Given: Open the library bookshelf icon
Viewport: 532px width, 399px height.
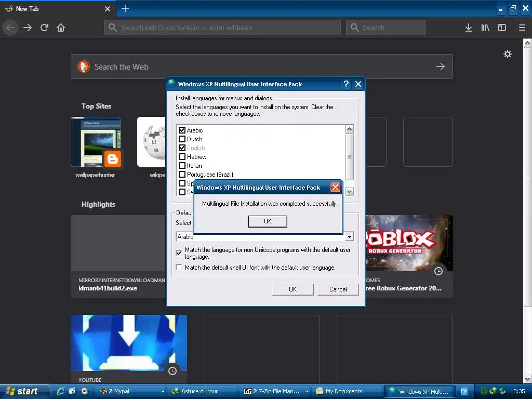Looking at the screenshot, I should click(x=485, y=28).
